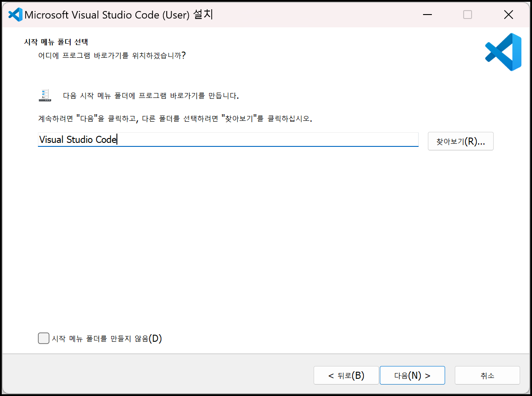Click the title Microsoft Visual Studio Code (User) 설치
Image resolution: width=532 pixels, height=396 pixels.
click(x=119, y=15)
